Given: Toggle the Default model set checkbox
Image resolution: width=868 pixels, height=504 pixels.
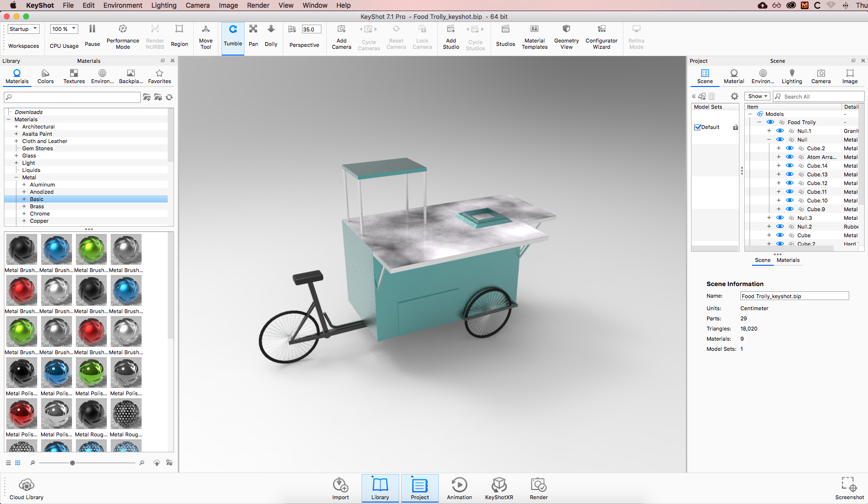Looking at the screenshot, I should pyautogui.click(x=697, y=128).
